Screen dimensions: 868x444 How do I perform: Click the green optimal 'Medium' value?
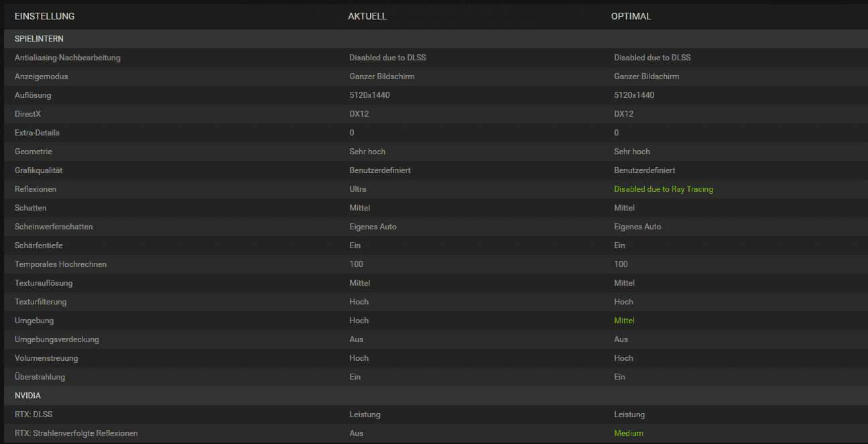tap(628, 433)
